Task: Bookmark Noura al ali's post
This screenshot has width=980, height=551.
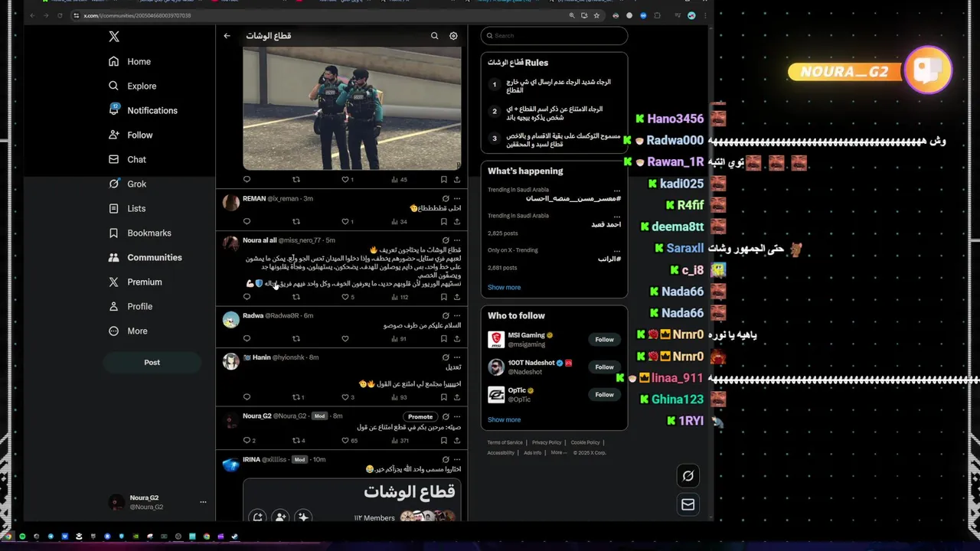Action: click(443, 297)
